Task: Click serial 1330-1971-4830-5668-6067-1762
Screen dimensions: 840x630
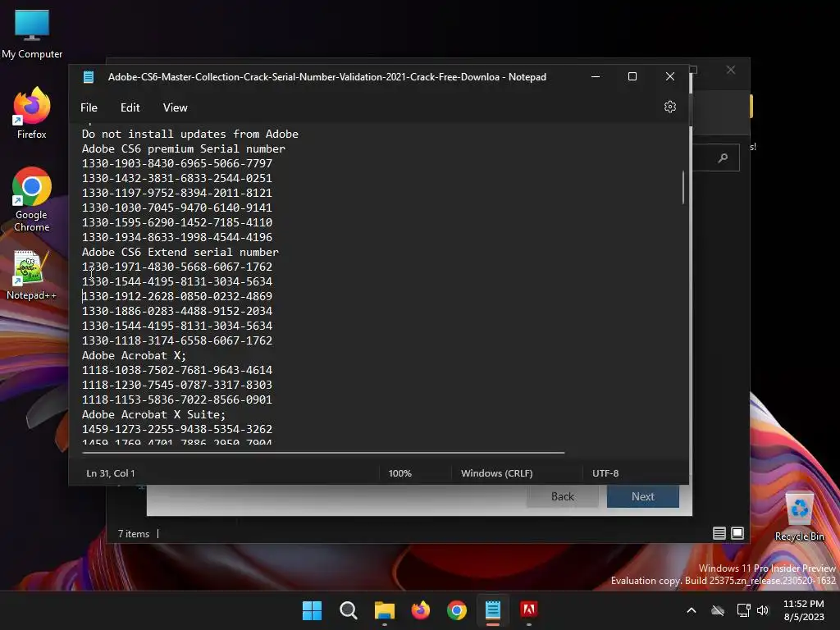Action: [177, 267]
